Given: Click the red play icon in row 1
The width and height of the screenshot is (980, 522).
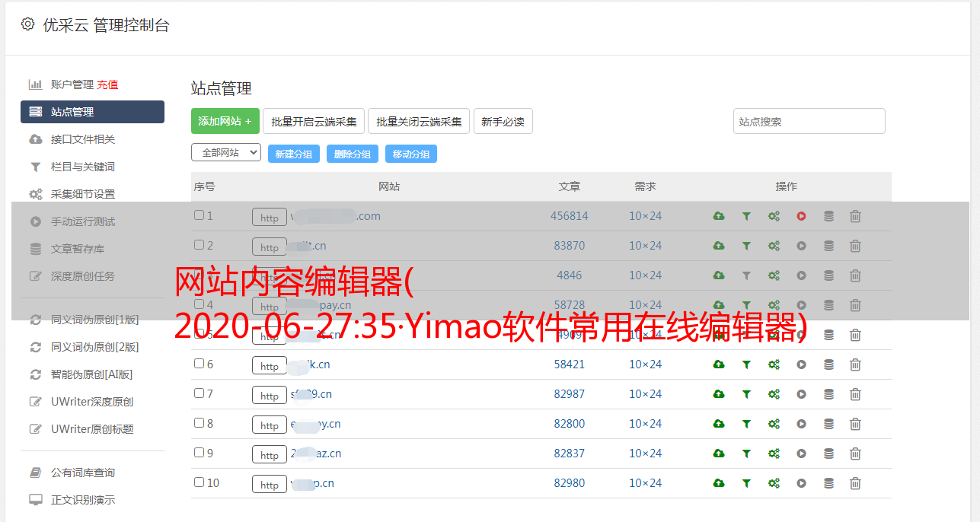Looking at the screenshot, I should [x=801, y=216].
